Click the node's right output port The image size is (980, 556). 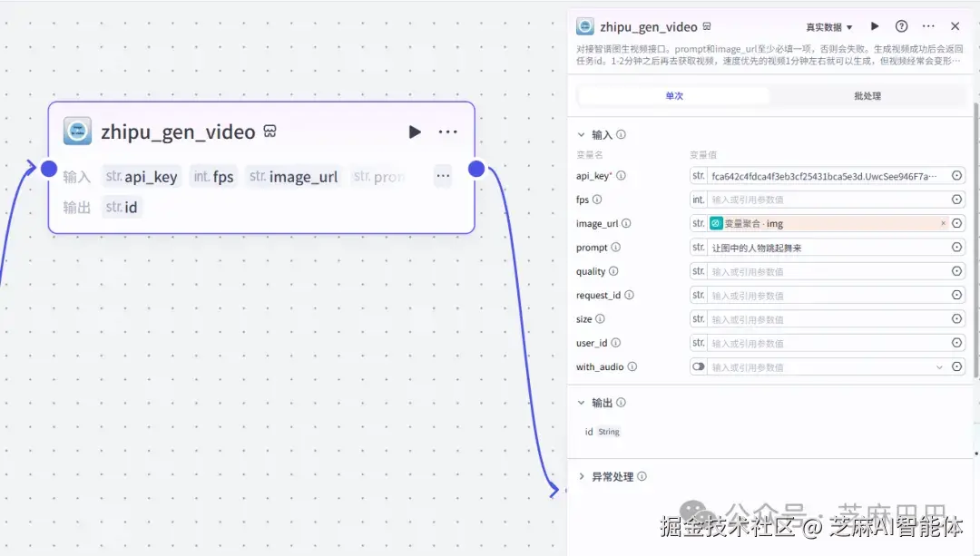point(476,169)
